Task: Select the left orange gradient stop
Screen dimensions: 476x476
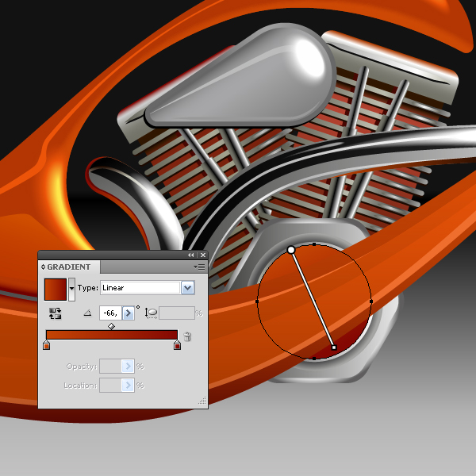Action: pyautogui.click(x=47, y=345)
